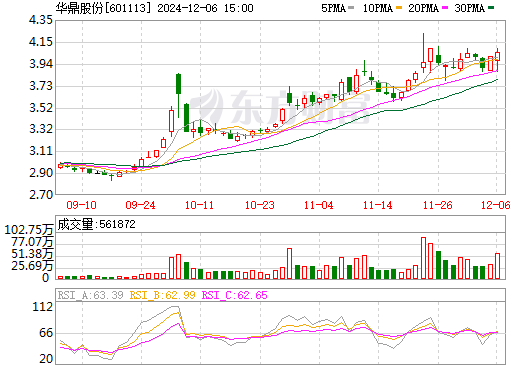
Task: Click the 51.38万 volume axis label
Action: (32, 254)
